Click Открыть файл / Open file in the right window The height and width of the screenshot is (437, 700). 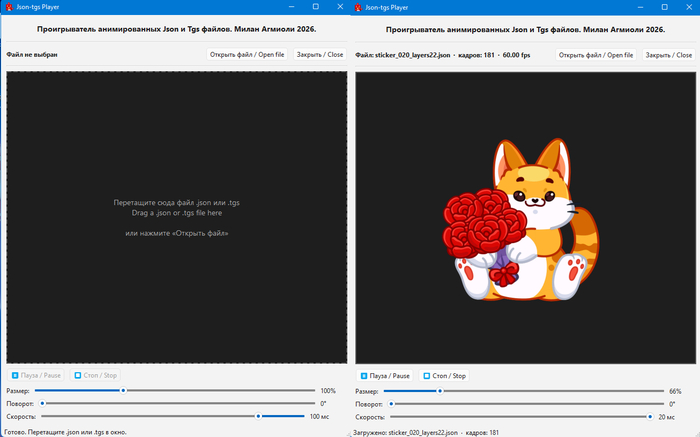coord(596,55)
